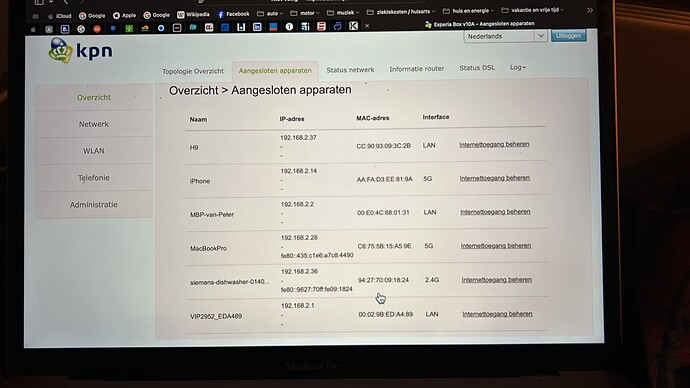Expand the auto bookmarks folder
690x388 pixels.
tap(270, 14)
